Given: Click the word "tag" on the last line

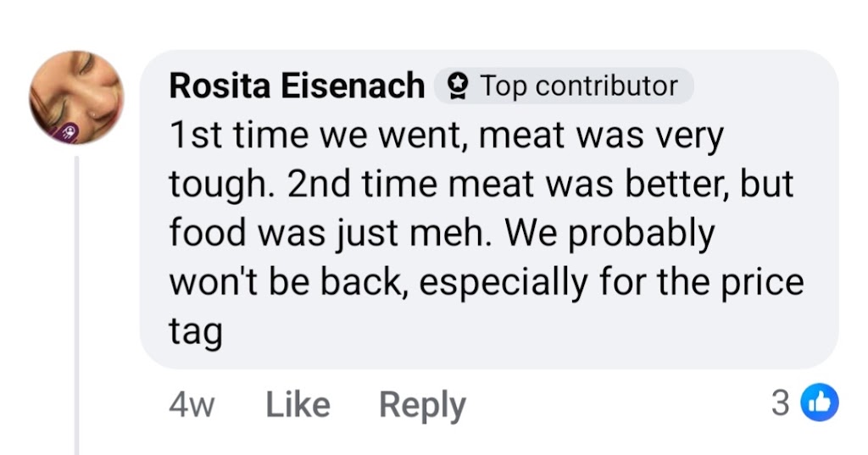Looking at the screenshot, I should pyautogui.click(x=196, y=331).
